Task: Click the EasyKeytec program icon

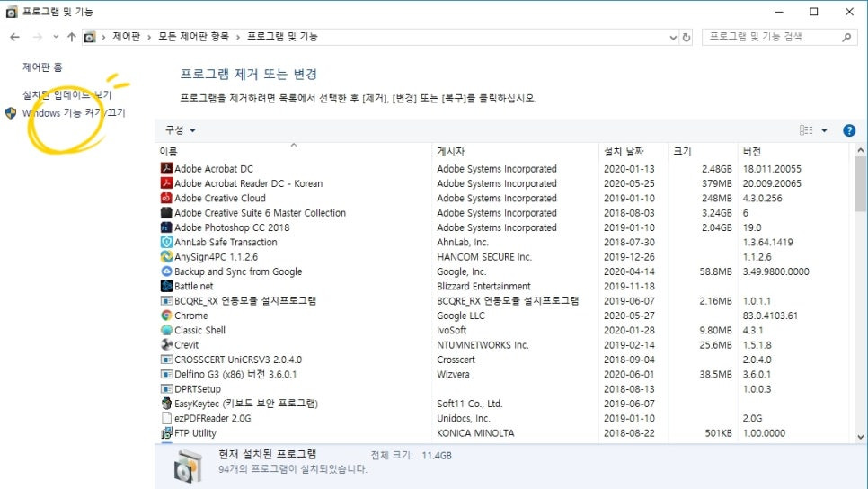Action: (166, 404)
